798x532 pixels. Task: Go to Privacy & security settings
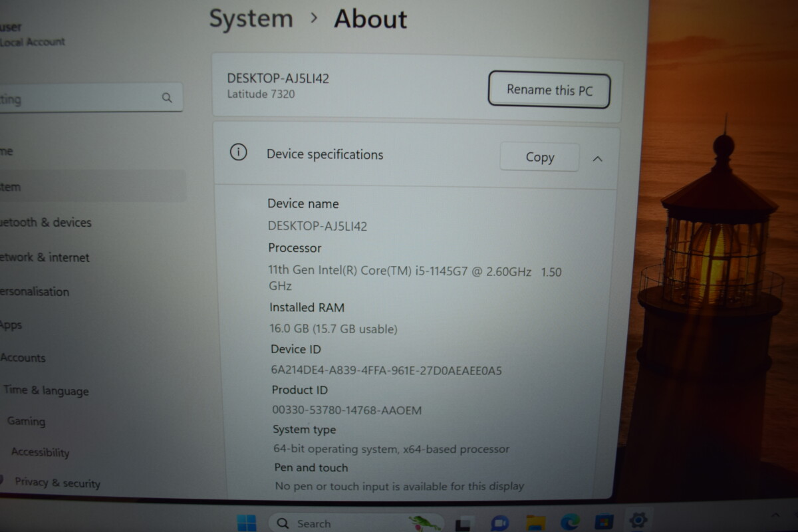(x=57, y=483)
